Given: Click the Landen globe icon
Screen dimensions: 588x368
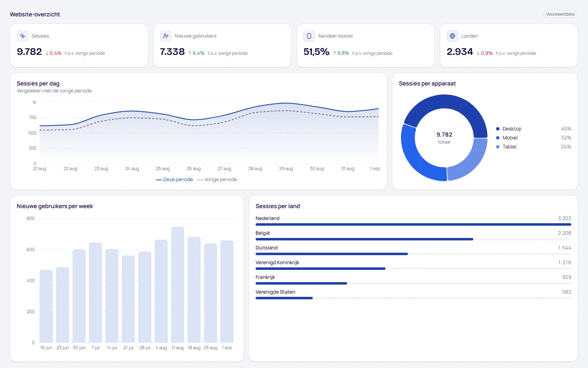Looking at the screenshot, I should pos(452,36).
